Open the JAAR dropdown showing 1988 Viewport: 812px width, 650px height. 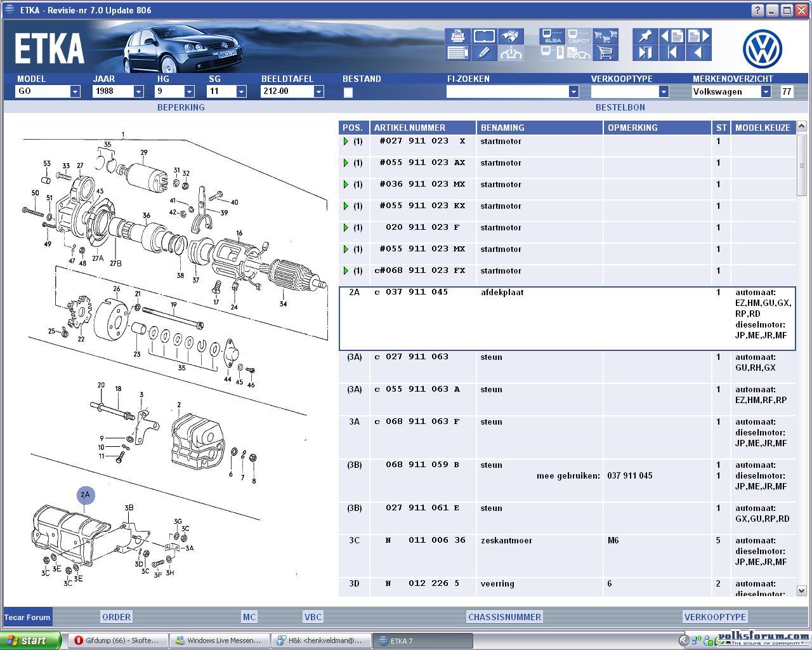coord(138,91)
